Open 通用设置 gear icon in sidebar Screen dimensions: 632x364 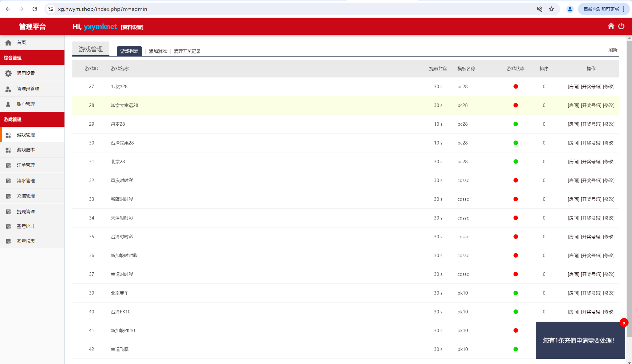click(x=8, y=73)
